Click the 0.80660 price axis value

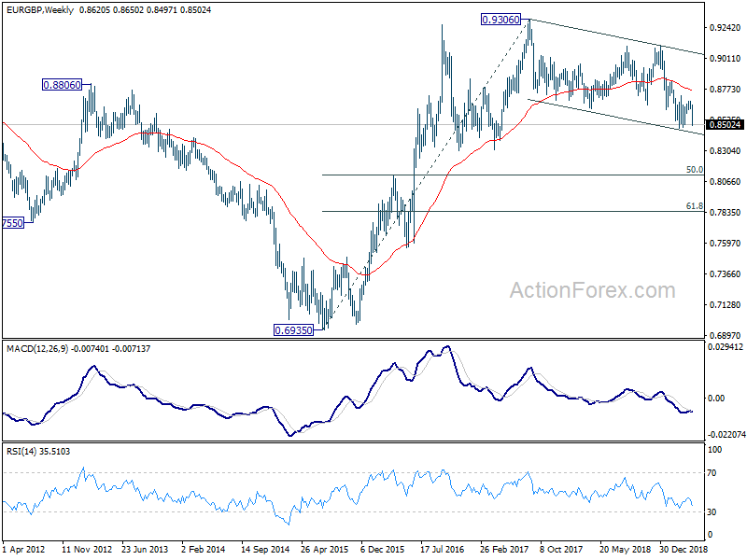(x=726, y=181)
